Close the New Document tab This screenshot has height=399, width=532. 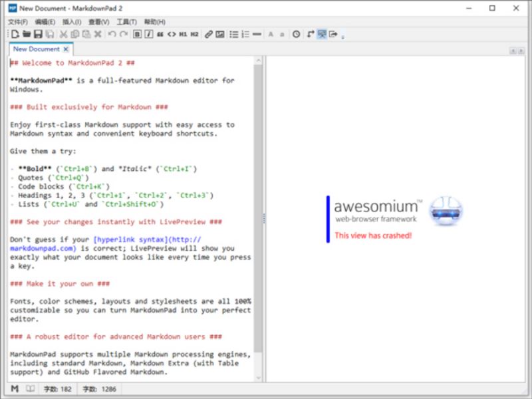point(66,49)
